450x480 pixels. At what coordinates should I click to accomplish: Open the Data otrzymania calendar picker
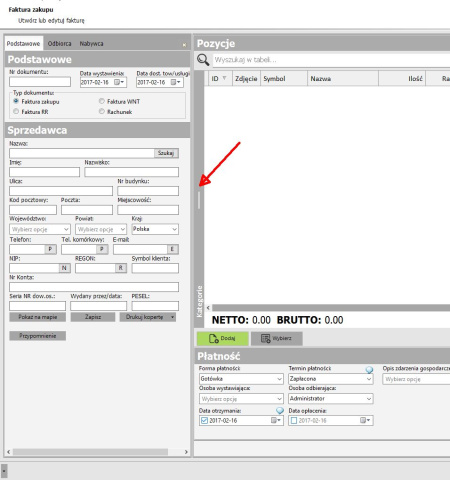coord(276,420)
